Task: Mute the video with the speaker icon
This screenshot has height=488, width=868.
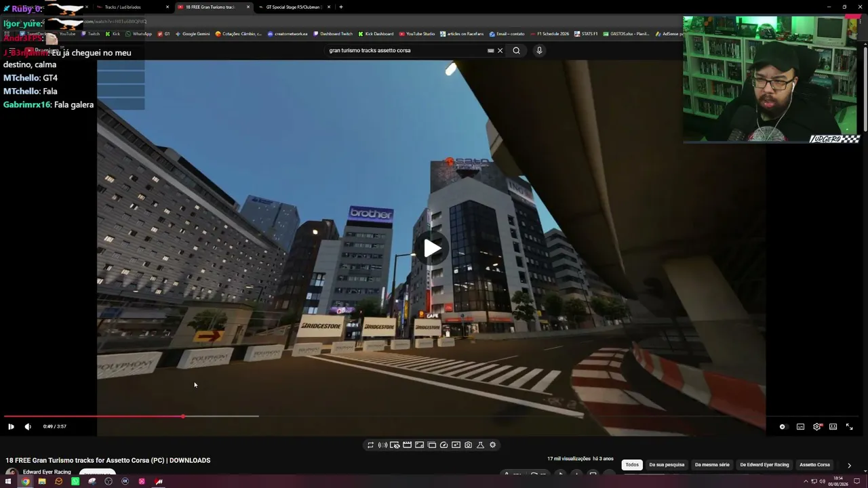Action: [28, 426]
